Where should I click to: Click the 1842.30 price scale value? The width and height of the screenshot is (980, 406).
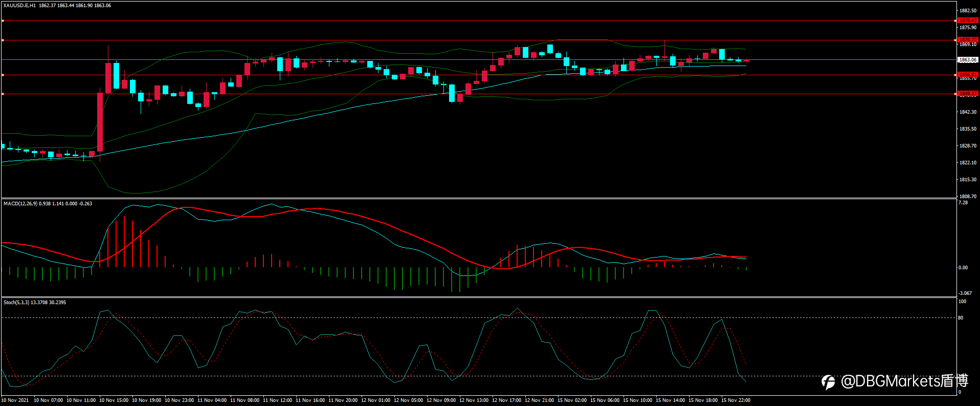click(x=968, y=112)
